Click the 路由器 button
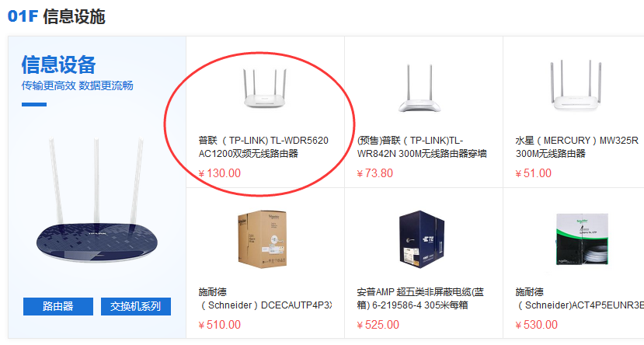This screenshot has width=644, height=345. [x=58, y=306]
